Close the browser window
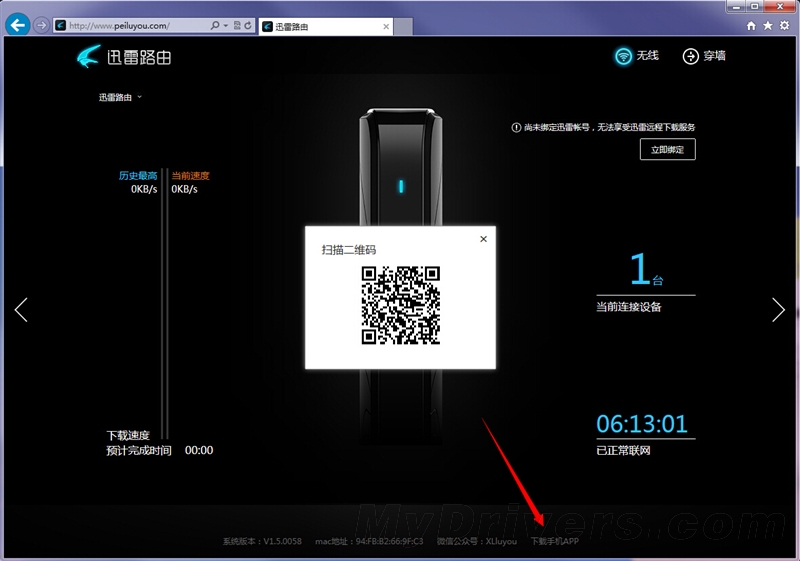The image size is (800, 561). [x=780, y=6]
